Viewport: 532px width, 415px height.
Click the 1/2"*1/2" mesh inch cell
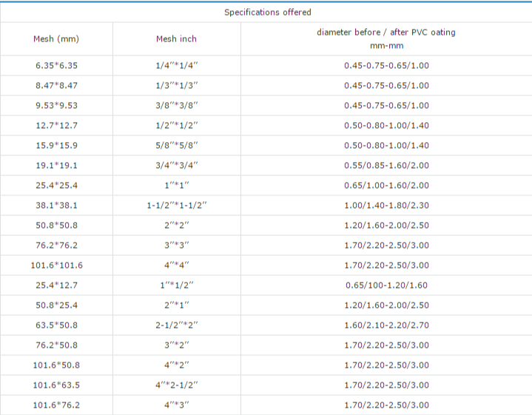[176, 125]
